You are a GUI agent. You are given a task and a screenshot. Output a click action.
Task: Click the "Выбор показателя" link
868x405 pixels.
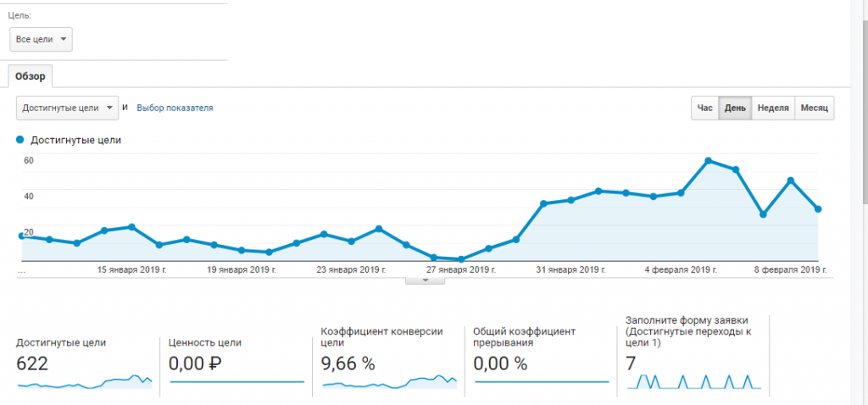click(175, 108)
